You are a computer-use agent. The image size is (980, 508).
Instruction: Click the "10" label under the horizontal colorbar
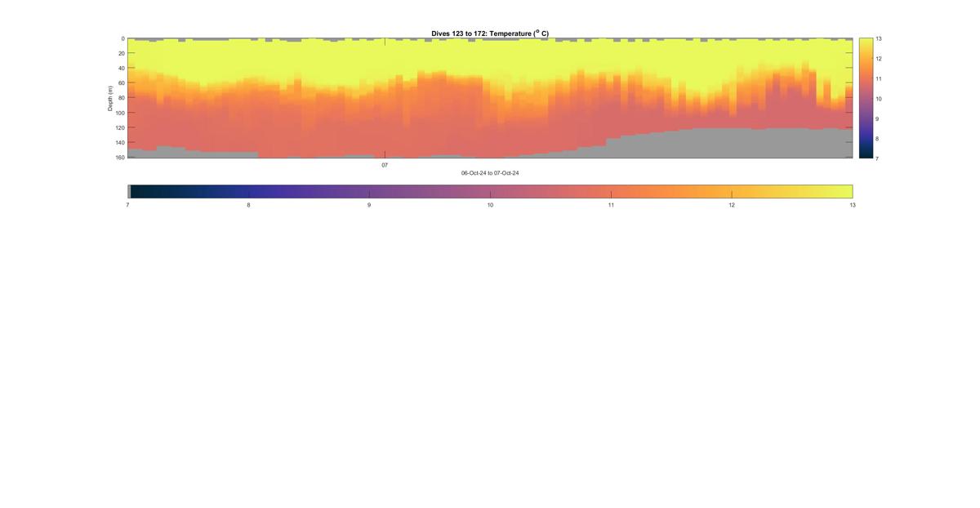[x=490, y=205]
